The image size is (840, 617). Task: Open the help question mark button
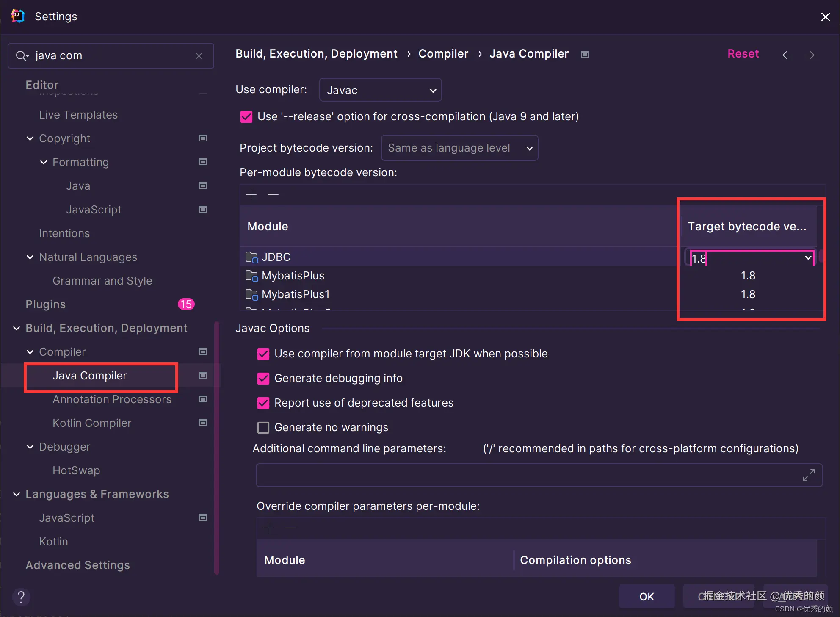click(21, 597)
